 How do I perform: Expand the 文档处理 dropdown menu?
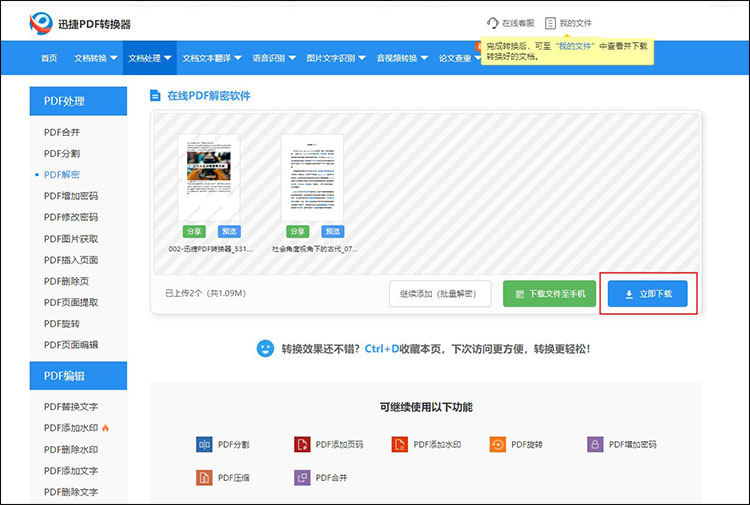click(x=150, y=58)
